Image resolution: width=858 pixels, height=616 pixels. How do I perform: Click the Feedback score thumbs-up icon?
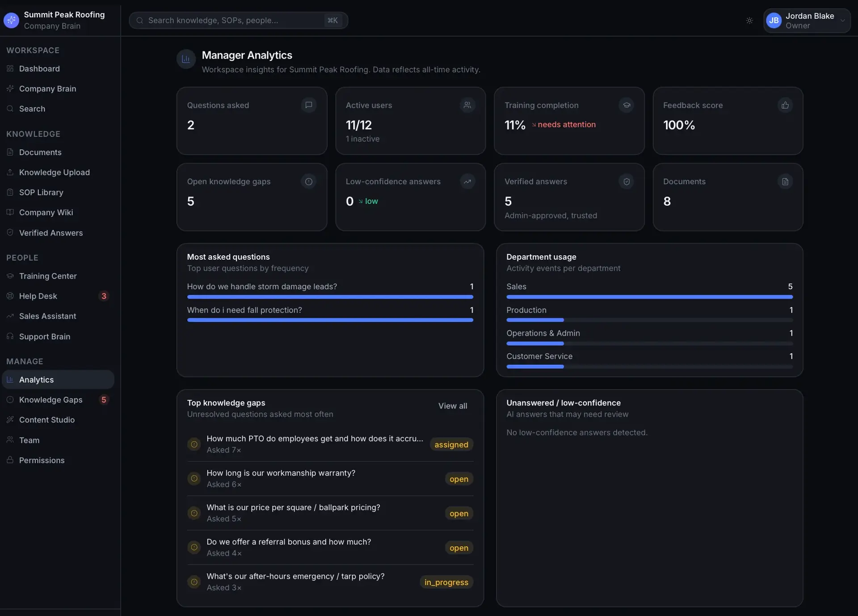785,105
